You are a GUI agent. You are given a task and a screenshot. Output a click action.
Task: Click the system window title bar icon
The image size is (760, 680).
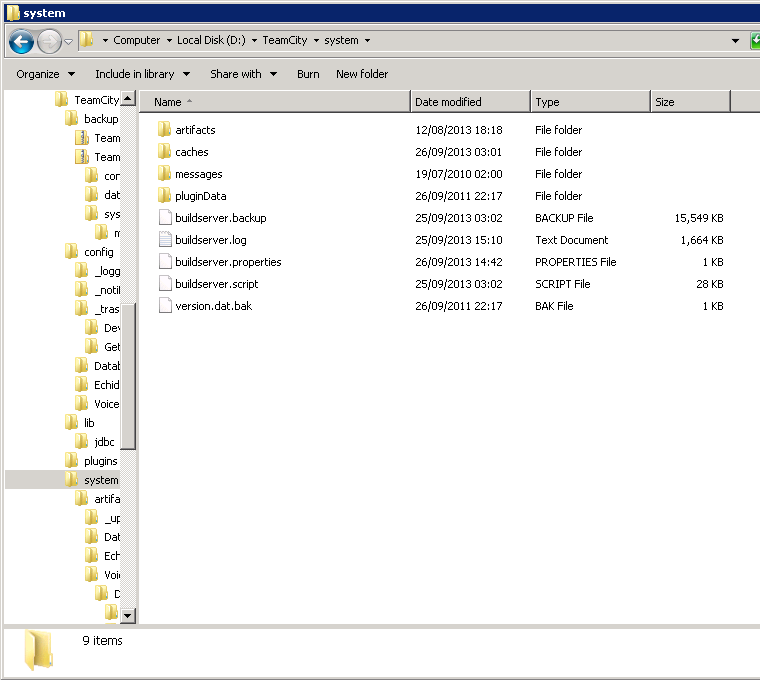point(13,13)
